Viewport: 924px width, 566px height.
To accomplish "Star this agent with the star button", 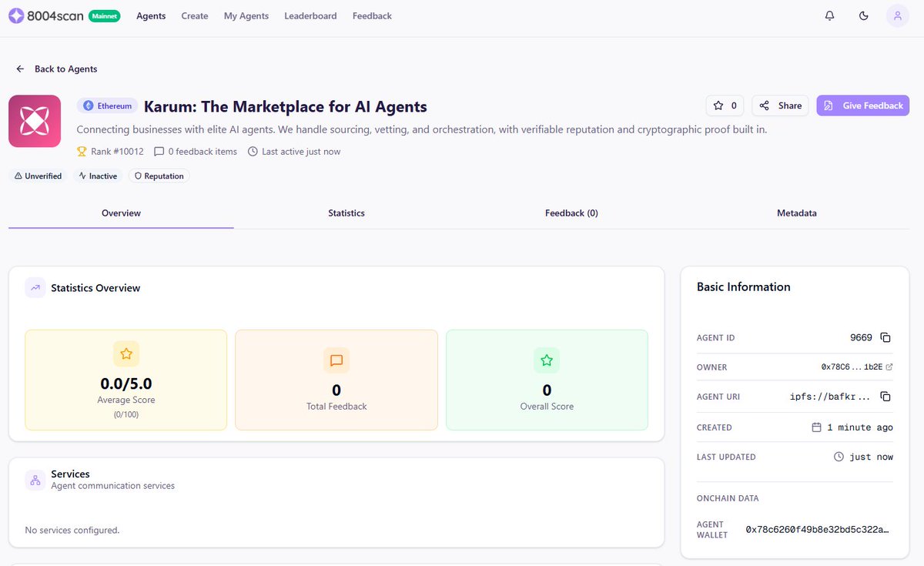I will click(725, 105).
